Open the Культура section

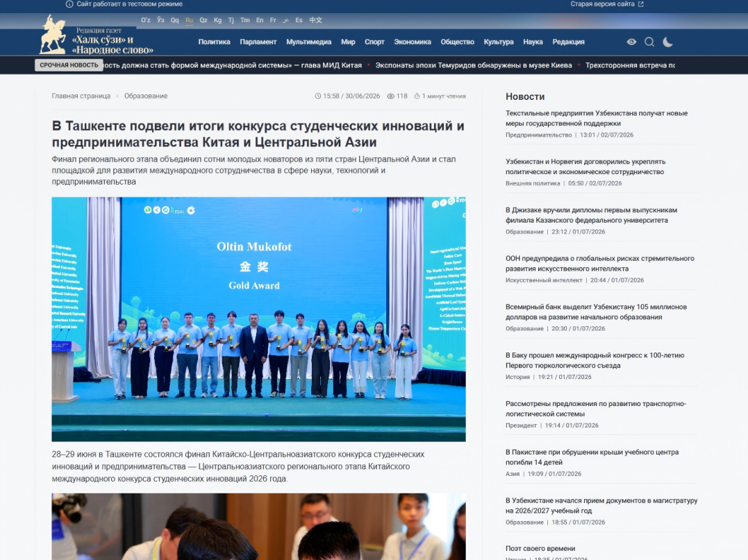point(499,42)
